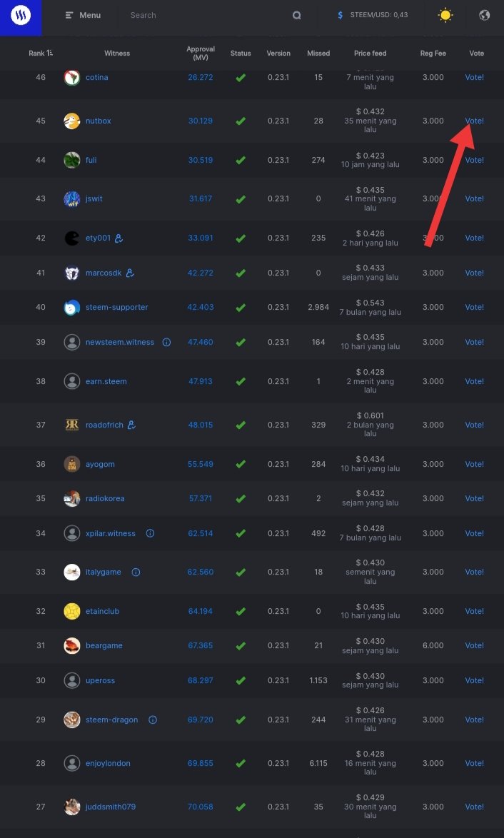
Task: Vote for witness marcosdk
Action: click(474, 273)
